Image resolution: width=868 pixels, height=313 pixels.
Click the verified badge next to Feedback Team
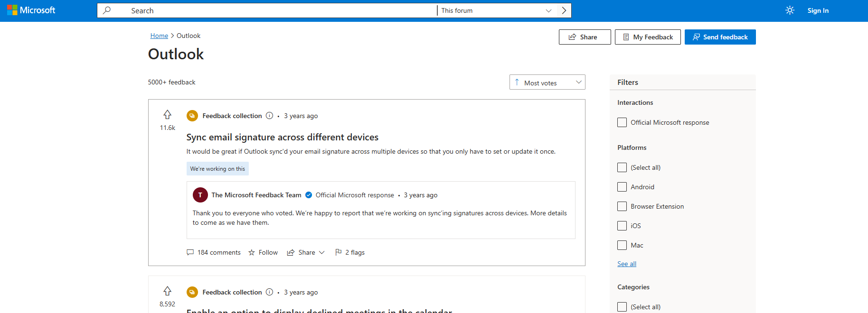pyautogui.click(x=309, y=195)
